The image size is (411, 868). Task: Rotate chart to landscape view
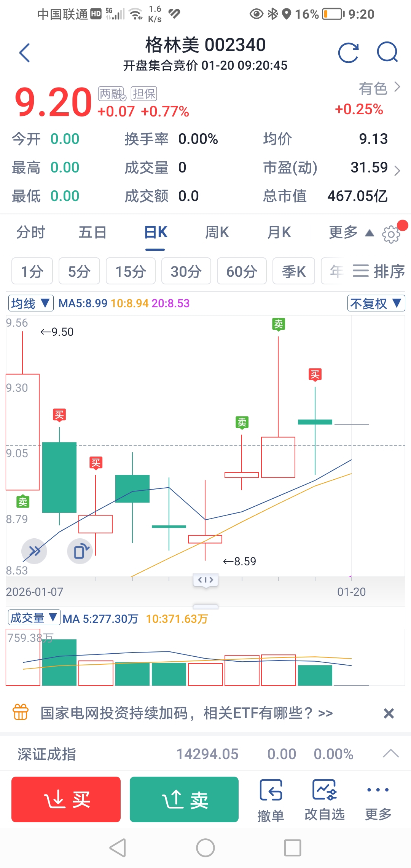tap(80, 551)
